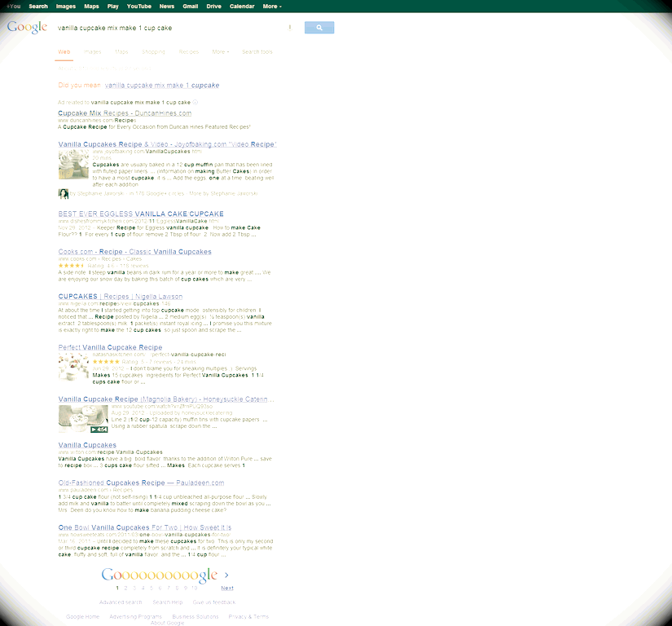Open Cupcake Mix Recipes DuncanHines.com ad
The image size is (672, 626).
pos(125,113)
